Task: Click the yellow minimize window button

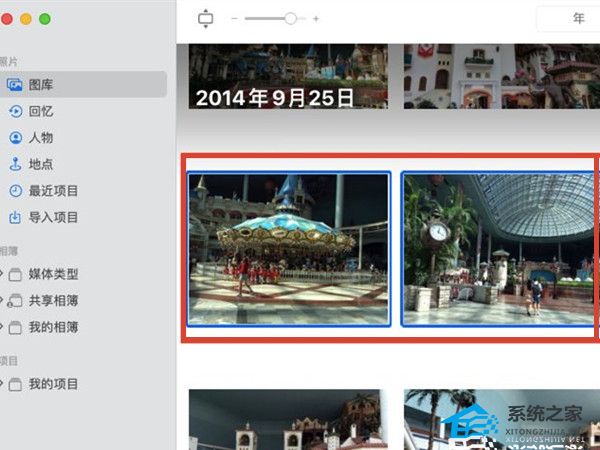Action: [x=26, y=19]
